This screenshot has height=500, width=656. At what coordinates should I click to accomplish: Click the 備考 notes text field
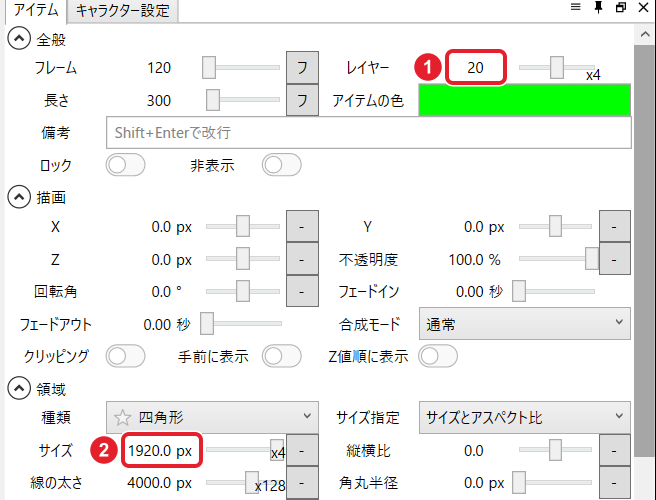[x=369, y=133]
